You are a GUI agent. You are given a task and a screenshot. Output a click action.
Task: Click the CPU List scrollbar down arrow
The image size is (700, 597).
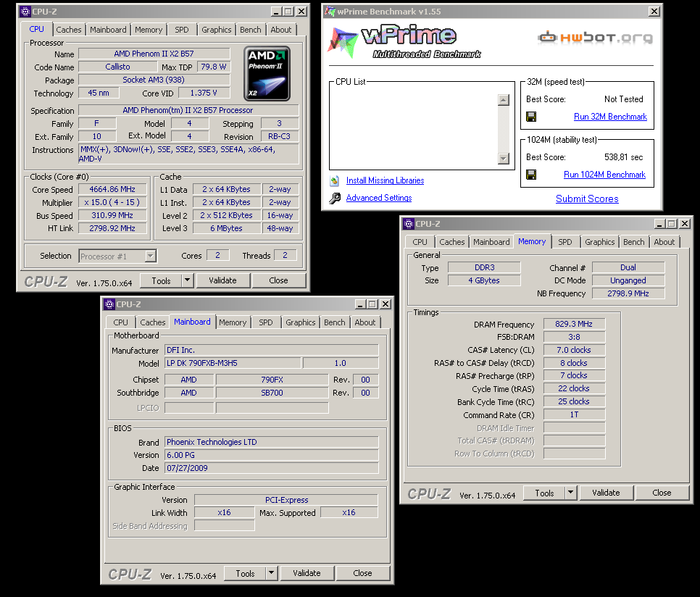coord(504,159)
